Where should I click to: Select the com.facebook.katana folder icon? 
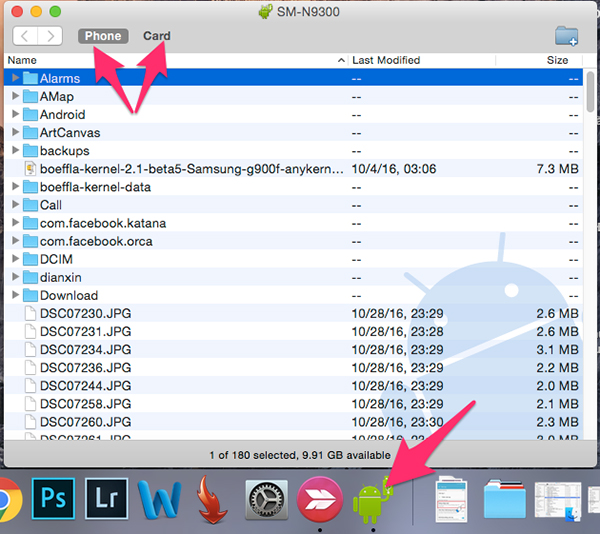click(x=30, y=223)
